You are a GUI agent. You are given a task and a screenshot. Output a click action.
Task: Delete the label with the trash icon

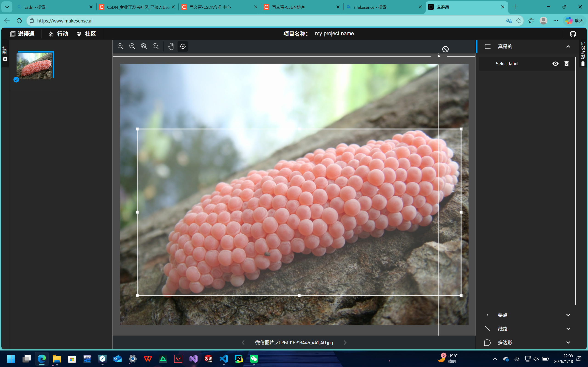pos(566,64)
